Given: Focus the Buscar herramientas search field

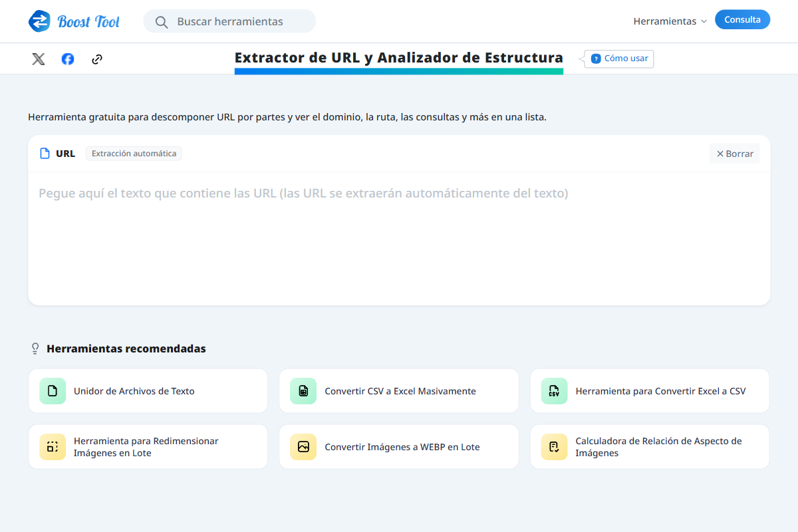Looking at the screenshot, I should pos(229,21).
